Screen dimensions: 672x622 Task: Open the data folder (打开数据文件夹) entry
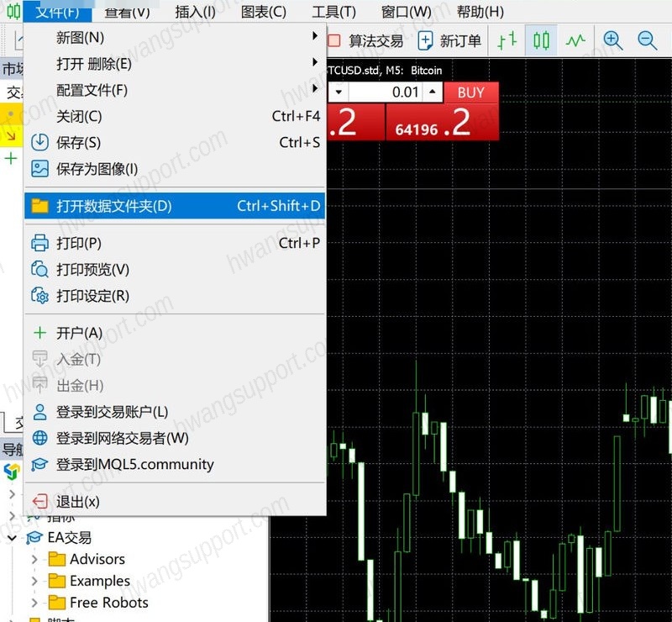point(175,206)
